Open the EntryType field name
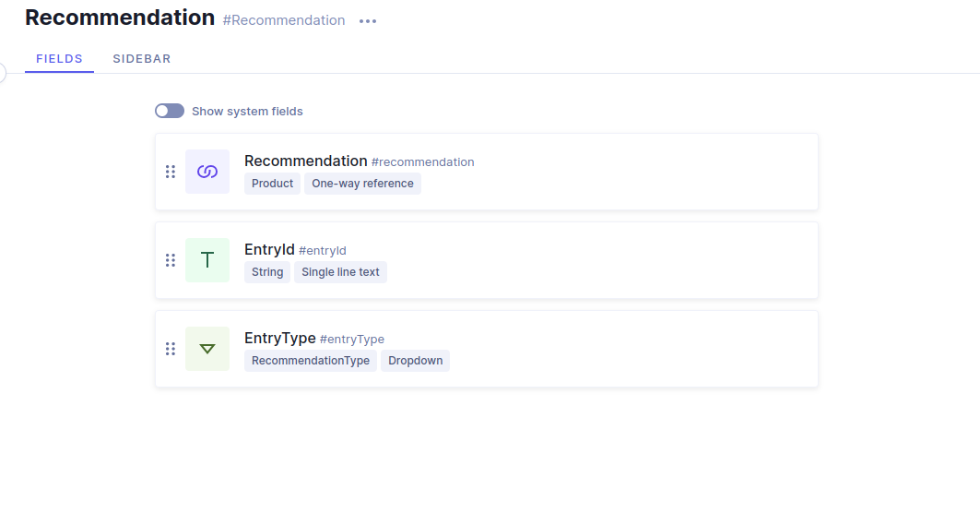This screenshot has width=980, height=525. [x=280, y=338]
